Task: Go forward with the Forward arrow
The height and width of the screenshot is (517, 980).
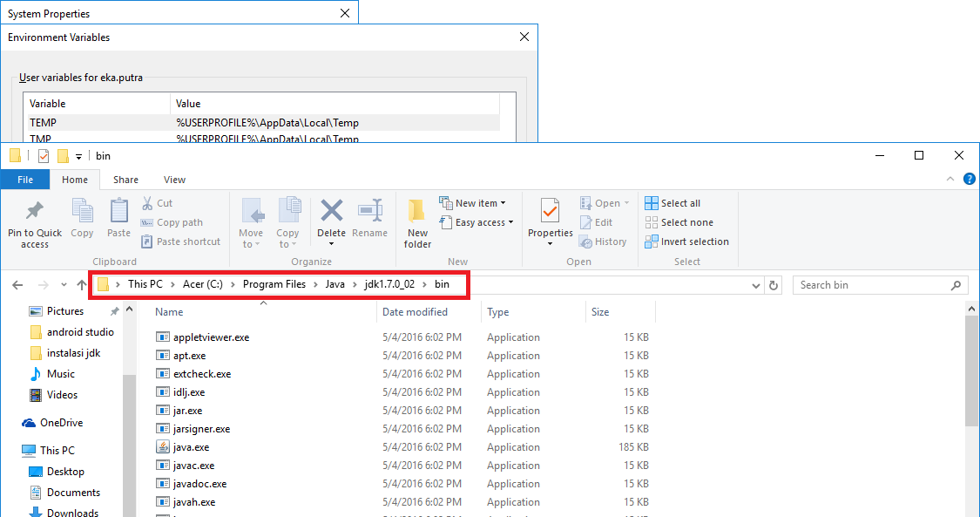Action: click(44, 285)
